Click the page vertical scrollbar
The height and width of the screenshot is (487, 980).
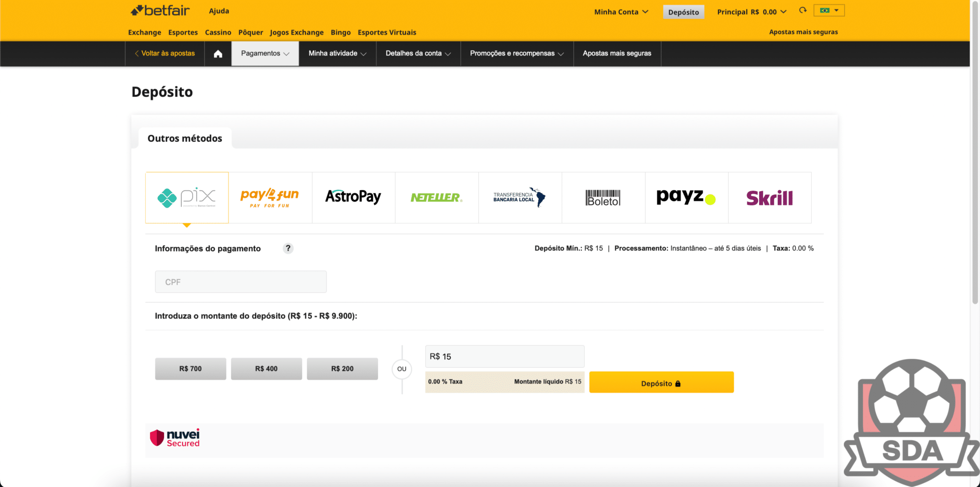[x=975, y=153]
